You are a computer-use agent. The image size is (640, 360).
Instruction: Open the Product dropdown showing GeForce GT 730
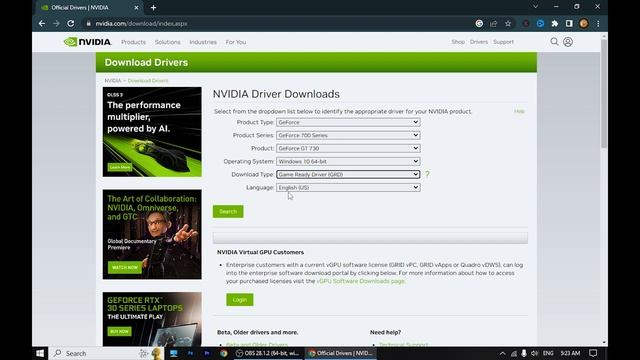coord(348,148)
